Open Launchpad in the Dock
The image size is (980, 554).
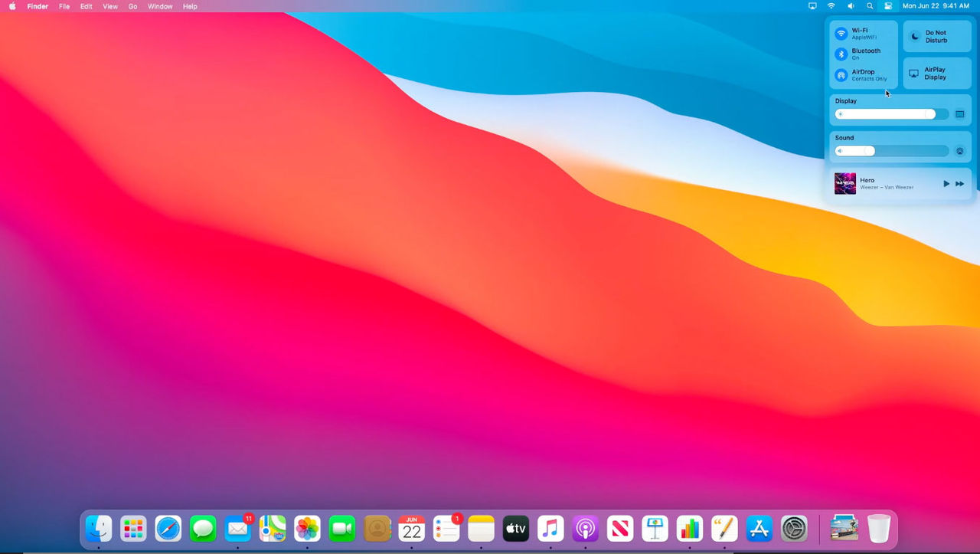coord(133,528)
